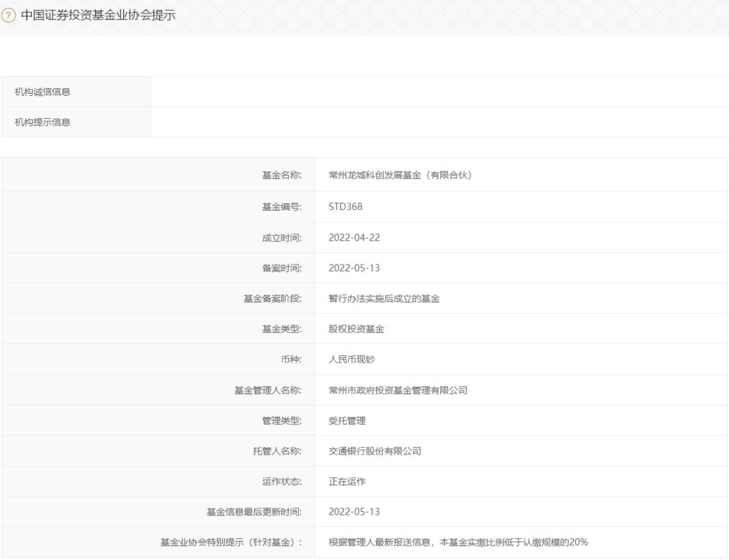729x560 pixels.
Task: Click the 机构提示信息 row label
Action: click(43, 122)
